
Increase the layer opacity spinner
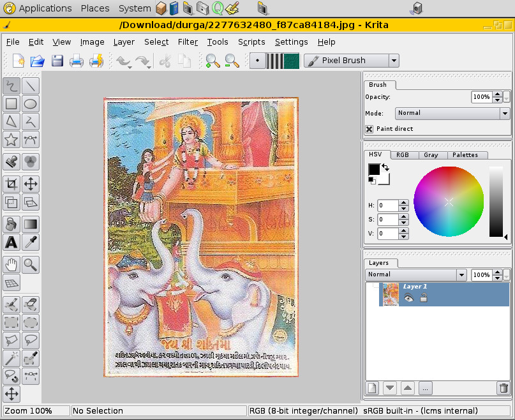tap(497, 272)
